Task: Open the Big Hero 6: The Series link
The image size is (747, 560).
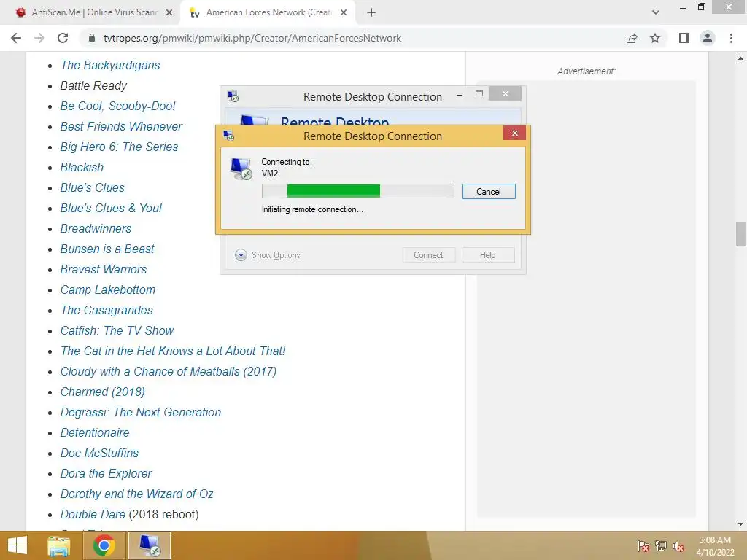Action: 119,147
